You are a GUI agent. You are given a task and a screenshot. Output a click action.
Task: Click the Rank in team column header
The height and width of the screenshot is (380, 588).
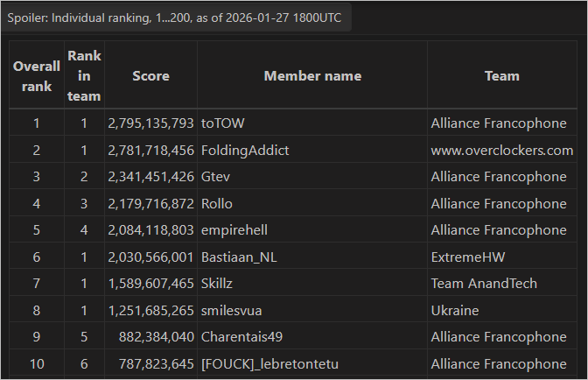click(x=84, y=76)
